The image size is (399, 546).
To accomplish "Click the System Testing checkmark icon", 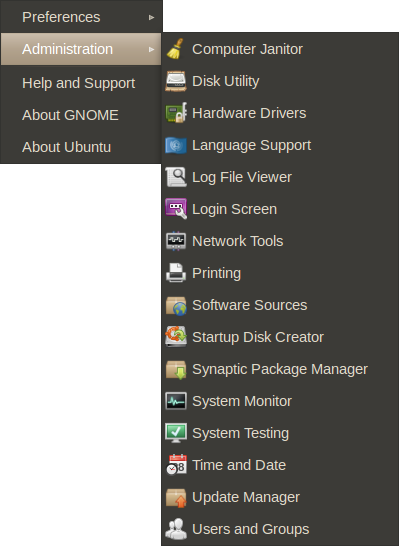I will coord(176,433).
